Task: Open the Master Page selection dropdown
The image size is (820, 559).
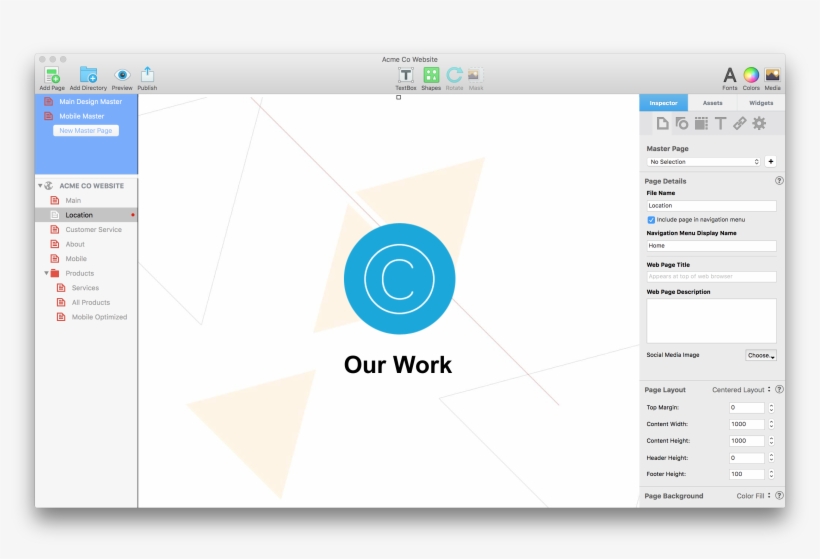Action: tap(704, 161)
